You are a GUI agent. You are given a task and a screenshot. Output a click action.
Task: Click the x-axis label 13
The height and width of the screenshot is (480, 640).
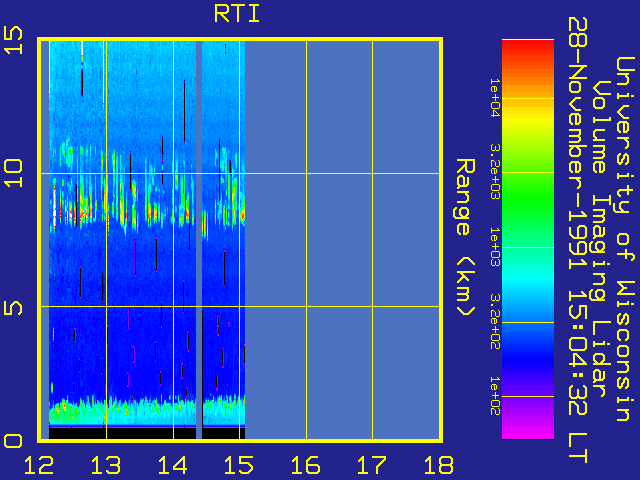click(x=106, y=465)
